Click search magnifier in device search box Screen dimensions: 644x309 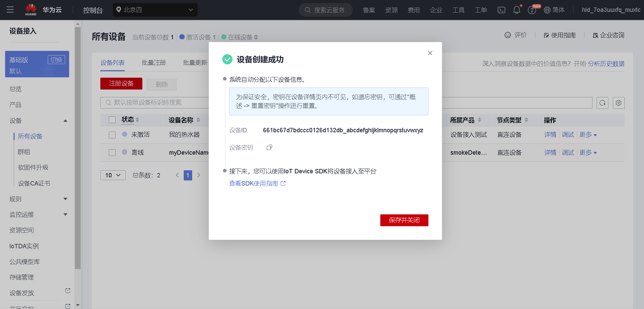point(108,102)
